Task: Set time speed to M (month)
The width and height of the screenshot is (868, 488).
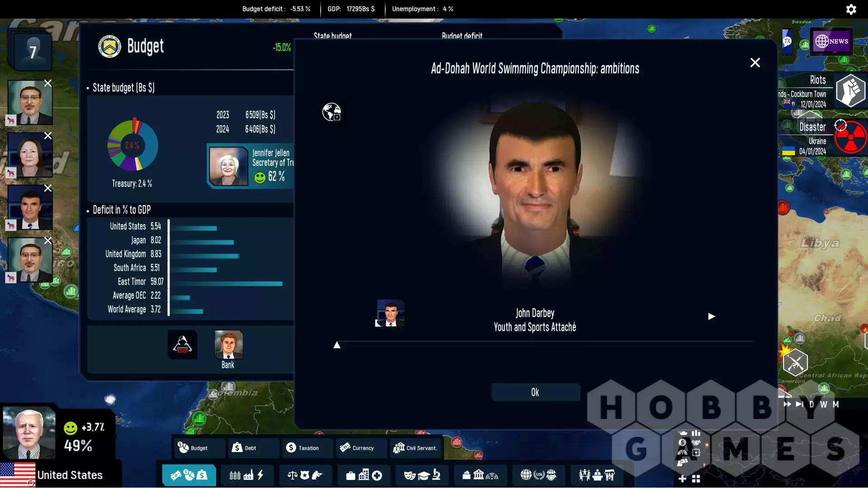Action: click(835, 404)
